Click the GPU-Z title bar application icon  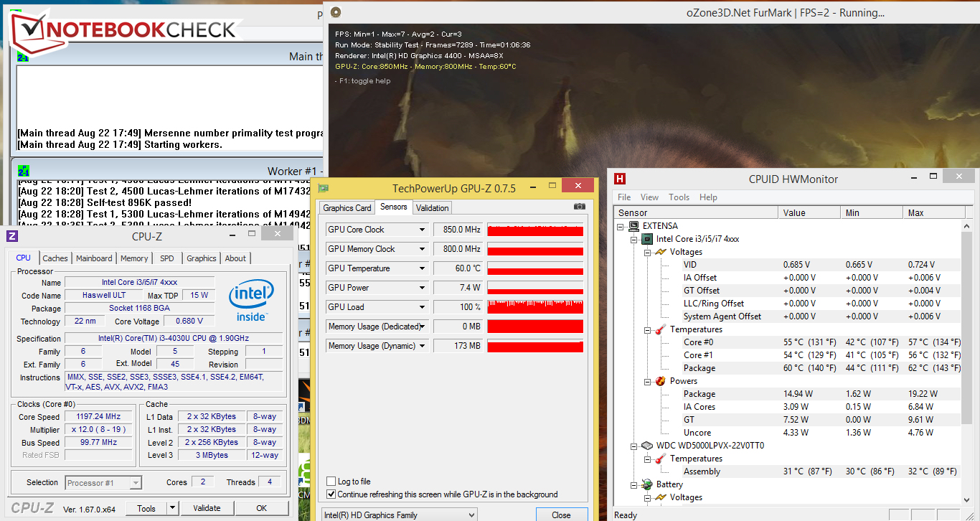pos(324,188)
